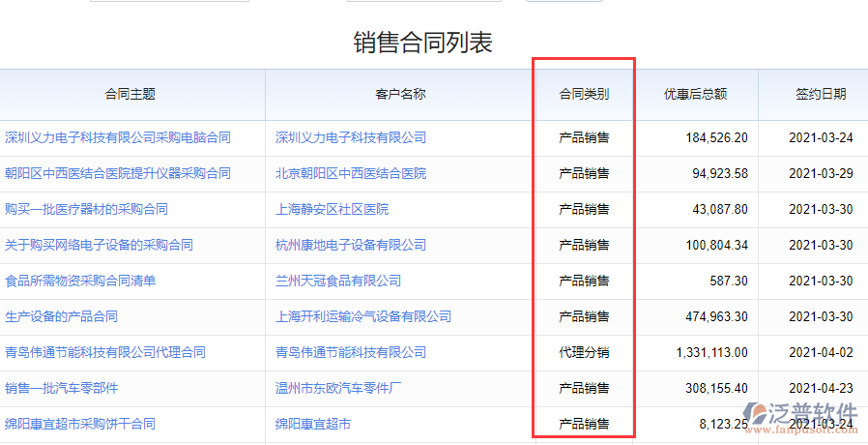Select amount 587.30
The image size is (868, 445).
(x=729, y=281)
